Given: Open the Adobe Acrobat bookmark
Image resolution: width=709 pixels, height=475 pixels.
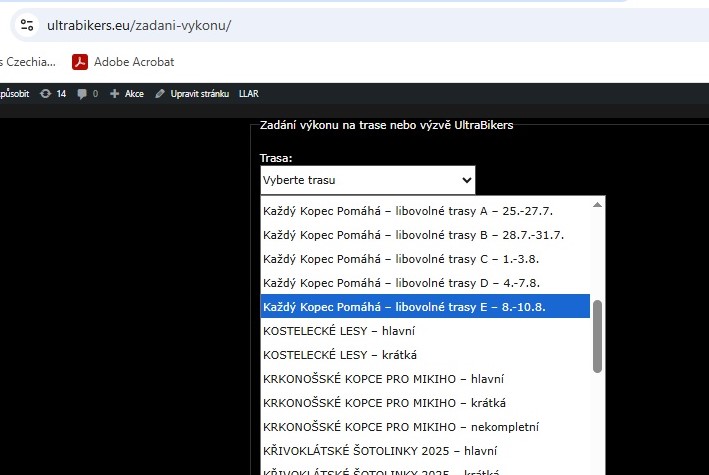Looking at the screenshot, I should 123,62.
